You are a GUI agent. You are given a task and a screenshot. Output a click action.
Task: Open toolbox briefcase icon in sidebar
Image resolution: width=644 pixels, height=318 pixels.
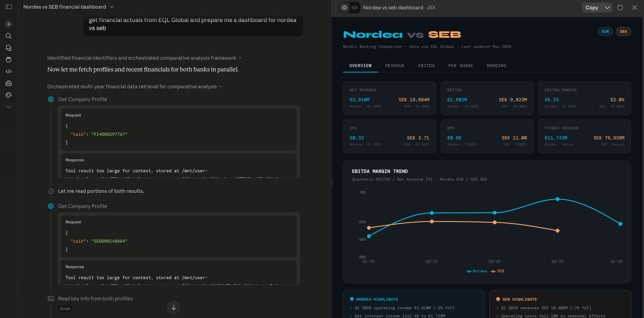point(9,83)
